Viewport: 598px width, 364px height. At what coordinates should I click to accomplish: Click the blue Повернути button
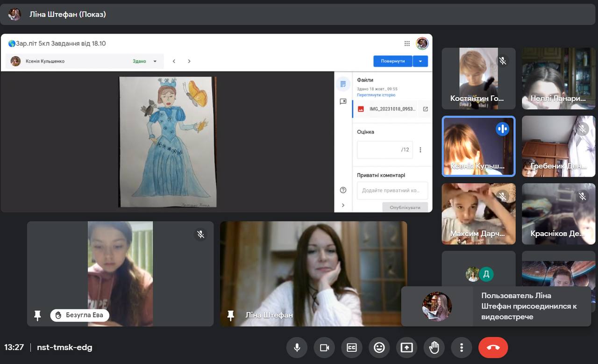click(392, 61)
